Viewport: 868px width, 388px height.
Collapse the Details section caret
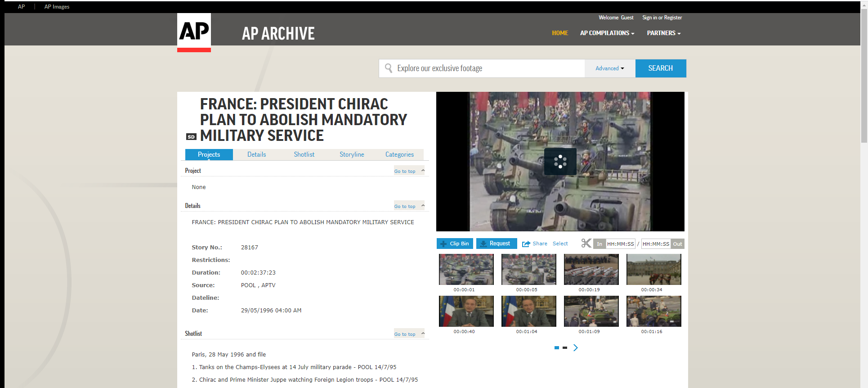[x=423, y=206]
